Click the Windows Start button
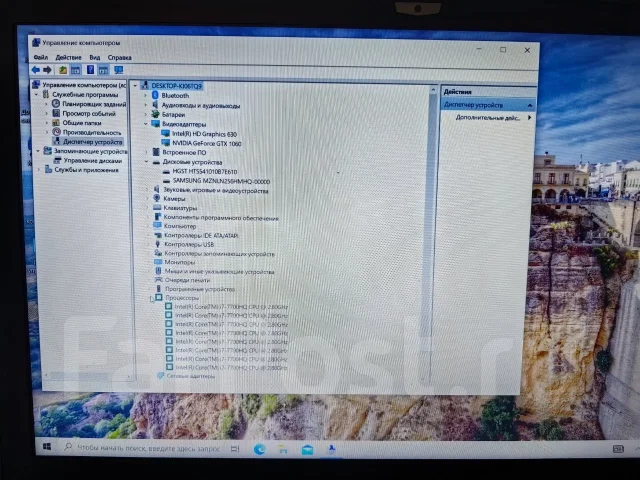 [47, 447]
